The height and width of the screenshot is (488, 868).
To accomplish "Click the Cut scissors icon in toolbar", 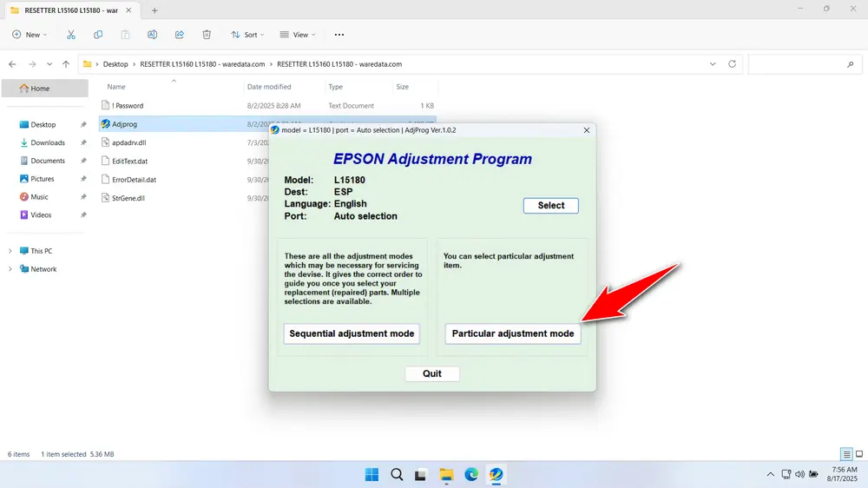I will click(71, 35).
